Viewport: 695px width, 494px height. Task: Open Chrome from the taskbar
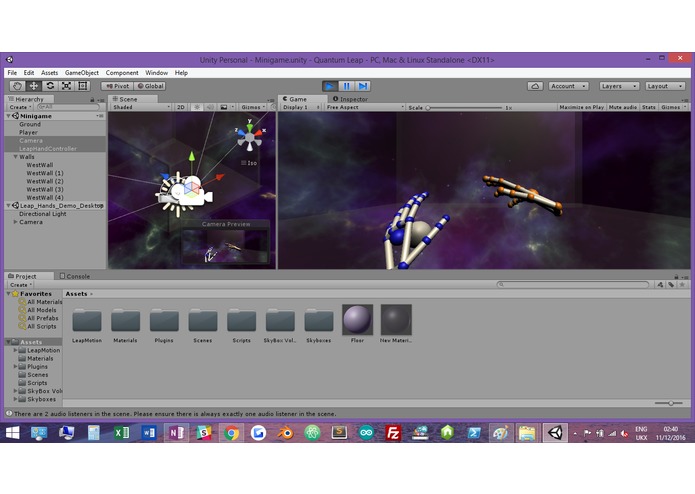point(231,432)
